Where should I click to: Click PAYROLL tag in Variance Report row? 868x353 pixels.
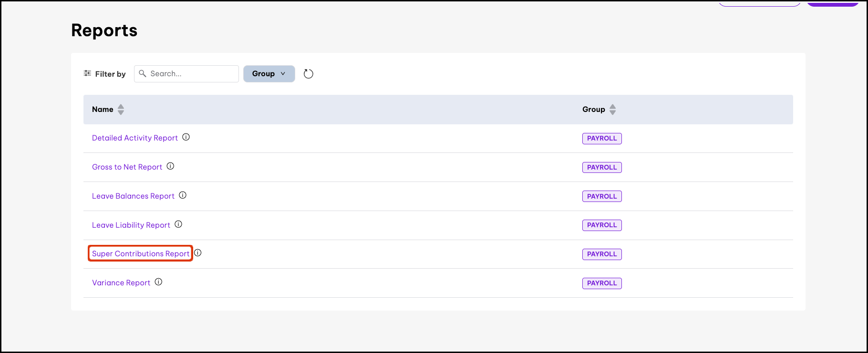tap(602, 283)
